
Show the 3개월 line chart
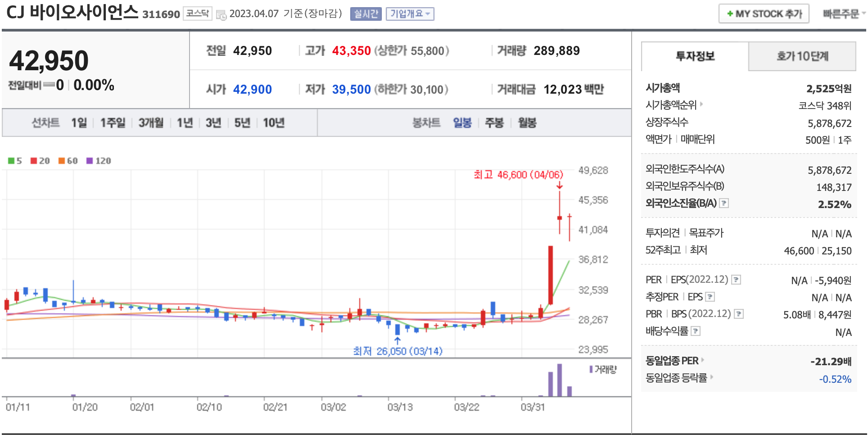tap(151, 123)
